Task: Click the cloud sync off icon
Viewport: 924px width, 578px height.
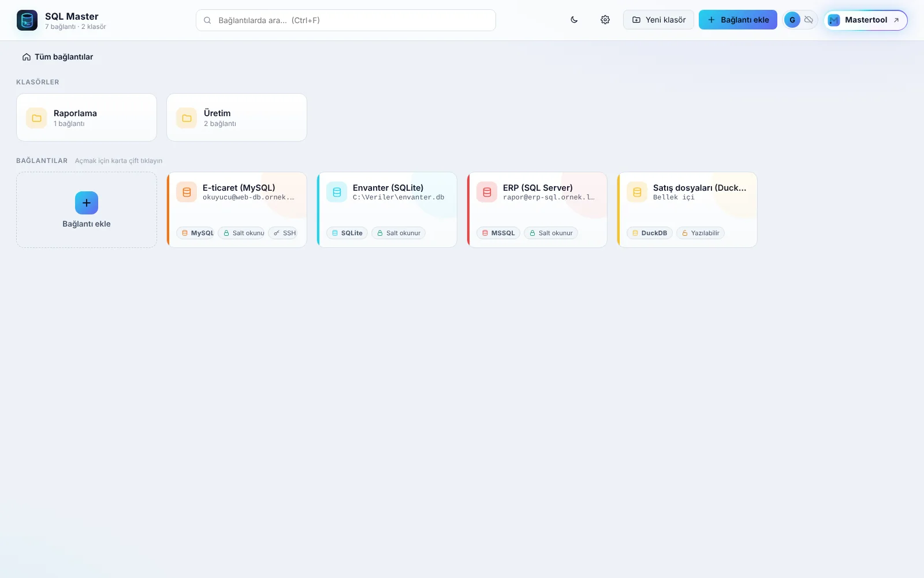Action: pos(808,20)
